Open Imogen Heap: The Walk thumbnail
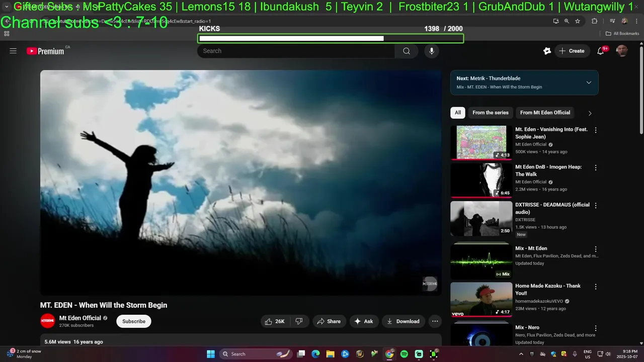The height and width of the screenshot is (362, 644). pyautogui.click(x=481, y=180)
